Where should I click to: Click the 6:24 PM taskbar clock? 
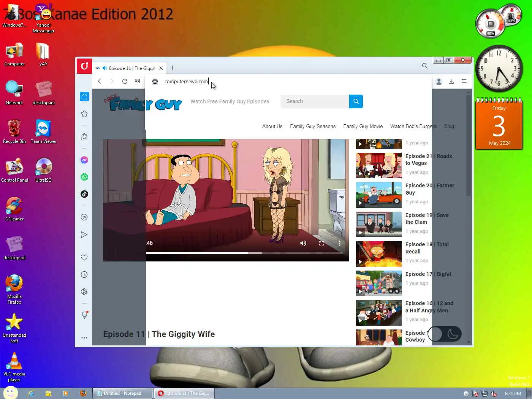coord(513,393)
